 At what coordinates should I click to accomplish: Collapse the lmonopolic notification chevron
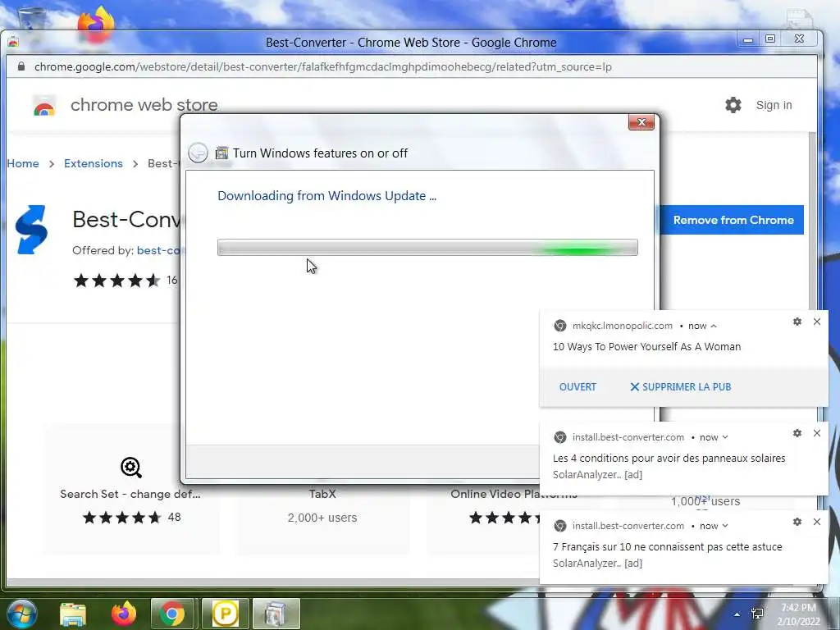tap(714, 326)
